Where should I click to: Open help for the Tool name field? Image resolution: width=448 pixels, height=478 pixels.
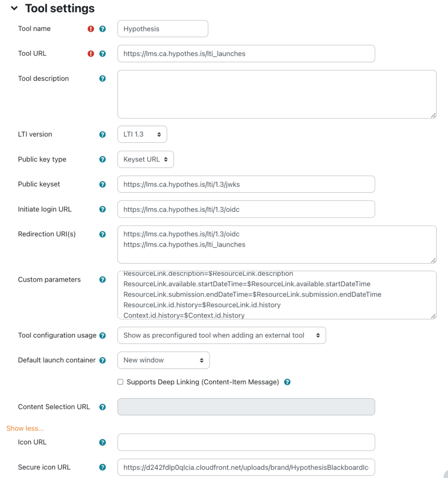point(102,28)
